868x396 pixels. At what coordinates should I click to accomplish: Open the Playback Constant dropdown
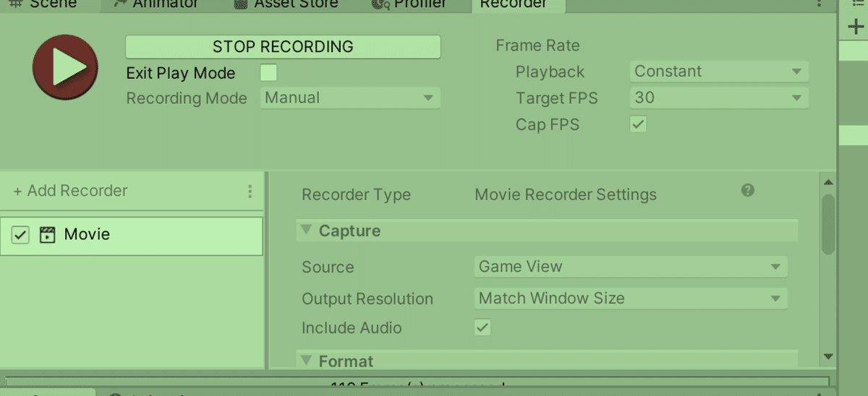(x=719, y=72)
